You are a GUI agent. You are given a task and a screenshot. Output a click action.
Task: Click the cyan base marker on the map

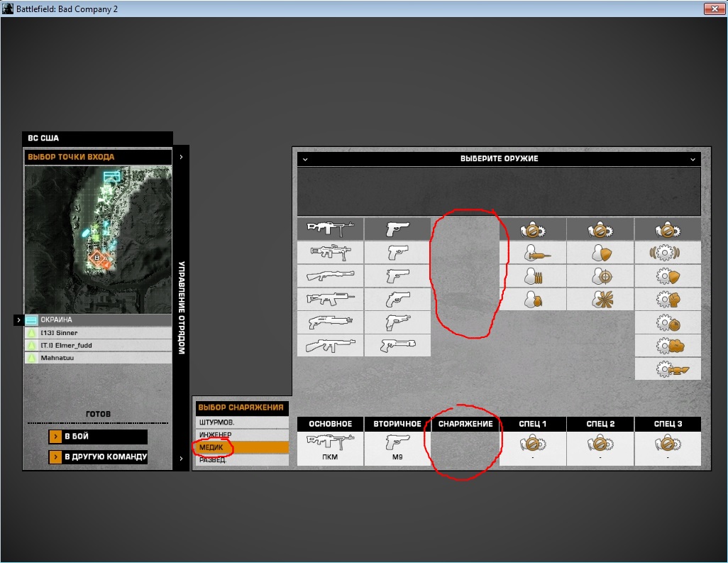(112, 176)
